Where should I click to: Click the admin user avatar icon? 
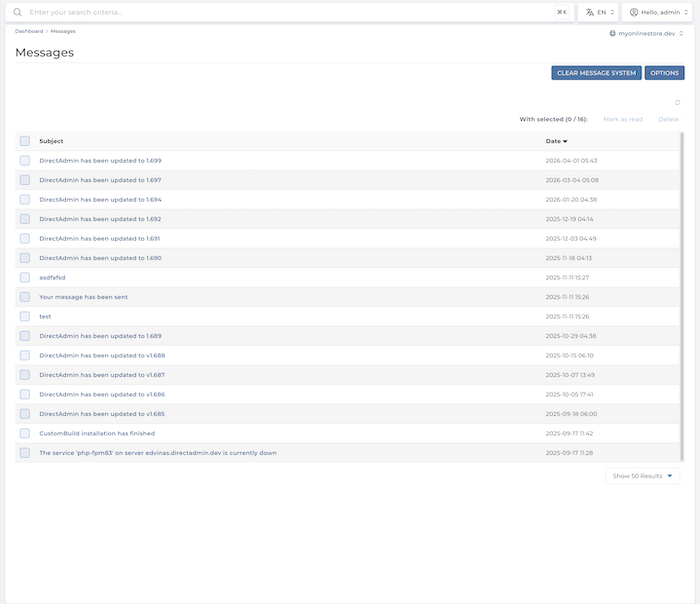pos(634,12)
